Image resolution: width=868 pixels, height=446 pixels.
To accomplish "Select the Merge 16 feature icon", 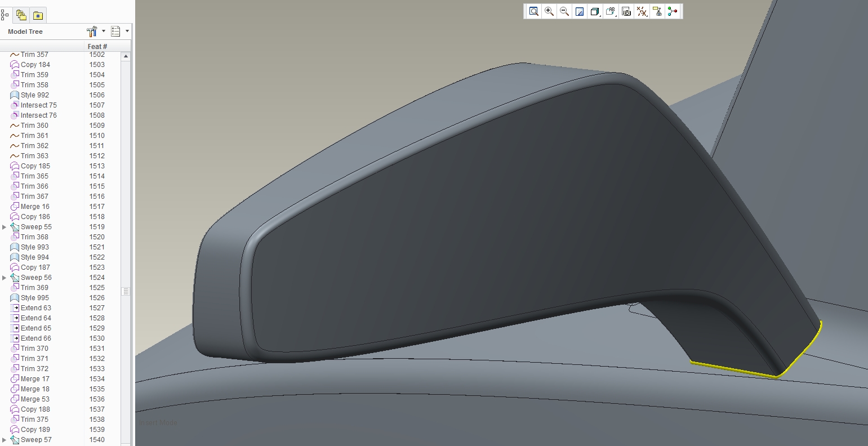I will [x=15, y=207].
